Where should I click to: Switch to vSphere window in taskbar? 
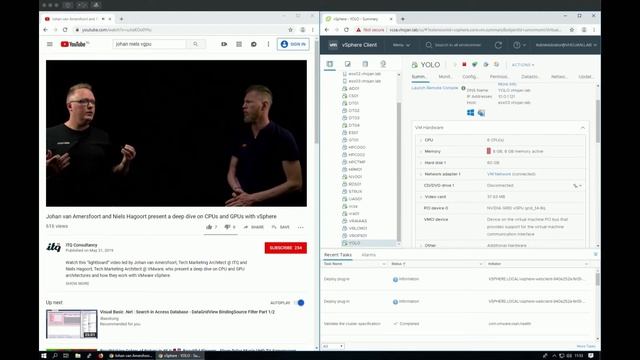(179, 356)
